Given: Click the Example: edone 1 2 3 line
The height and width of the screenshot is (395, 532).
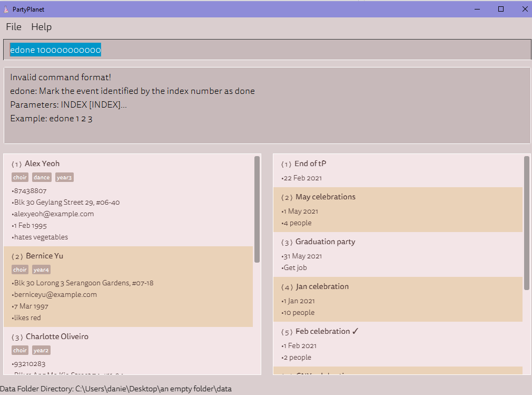Looking at the screenshot, I should (x=51, y=119).
